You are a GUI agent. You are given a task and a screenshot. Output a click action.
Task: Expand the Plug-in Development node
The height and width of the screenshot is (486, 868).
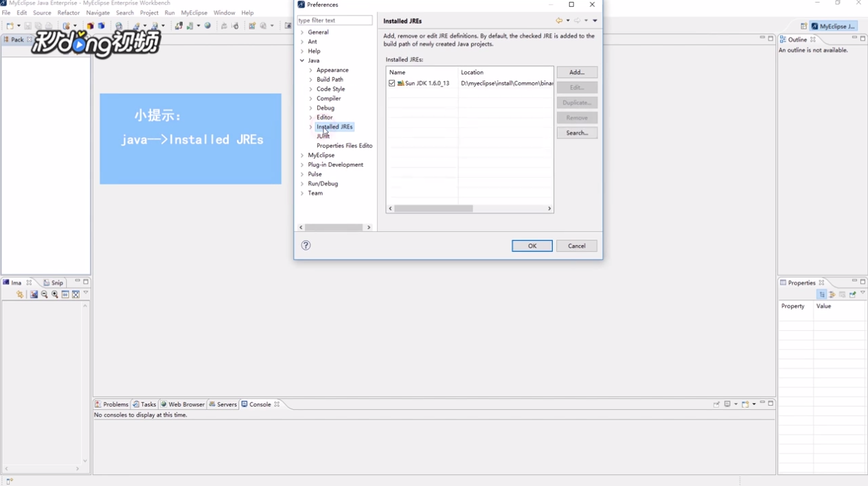[302, 165]
